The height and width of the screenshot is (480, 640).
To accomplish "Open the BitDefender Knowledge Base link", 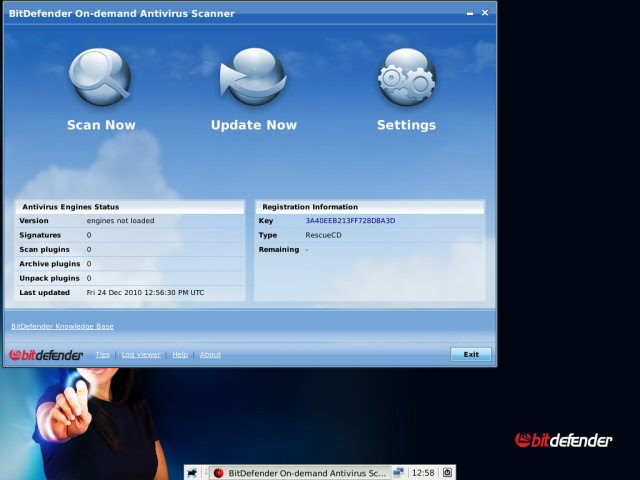I will [62, 326].
